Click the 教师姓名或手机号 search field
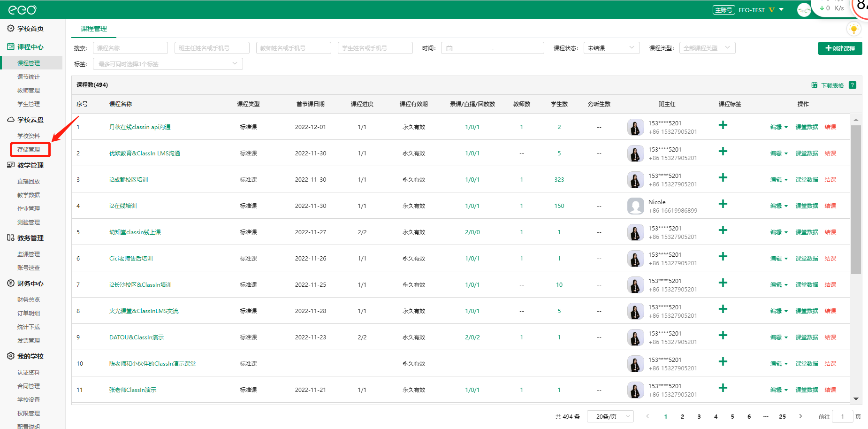868x429 pixels. [x=294, y=48]
